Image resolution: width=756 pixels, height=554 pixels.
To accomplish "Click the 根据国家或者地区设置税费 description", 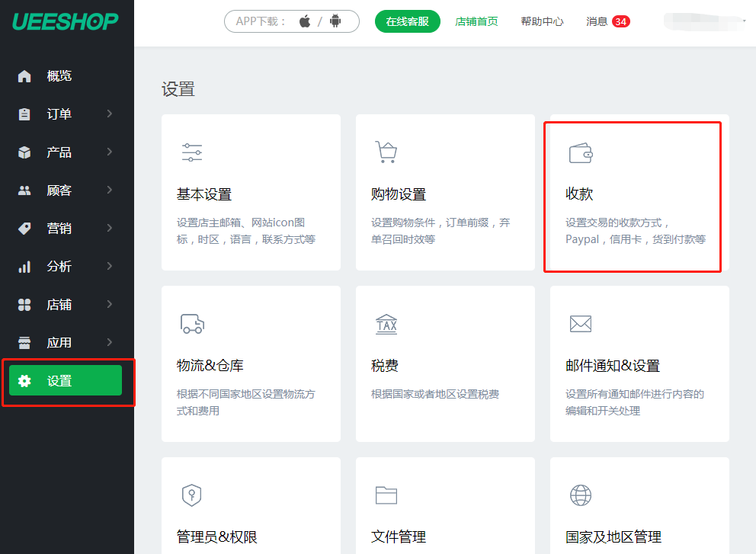I will tap(435, 394).
